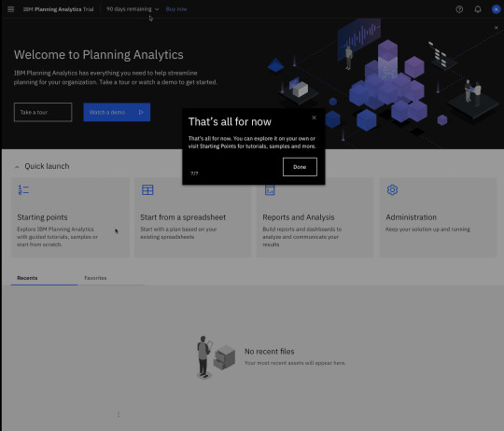This screenshot has height=431, width=504.
Task: Click the spreadsheet table icon
Action: pos(147,189)
